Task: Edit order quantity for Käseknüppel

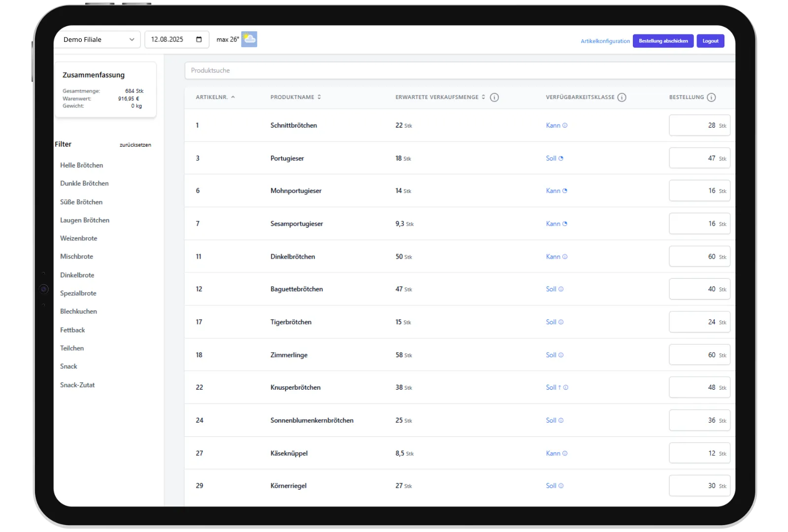Action: pos(699,454)
